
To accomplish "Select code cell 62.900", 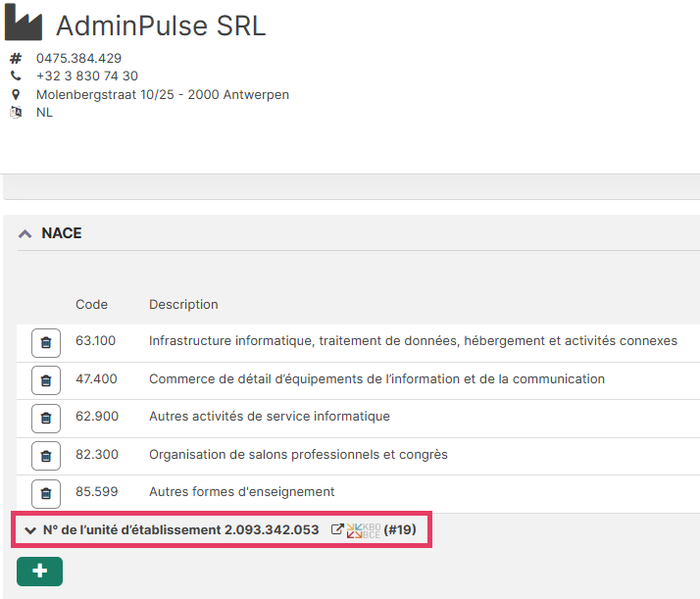I will coord(97,416).
